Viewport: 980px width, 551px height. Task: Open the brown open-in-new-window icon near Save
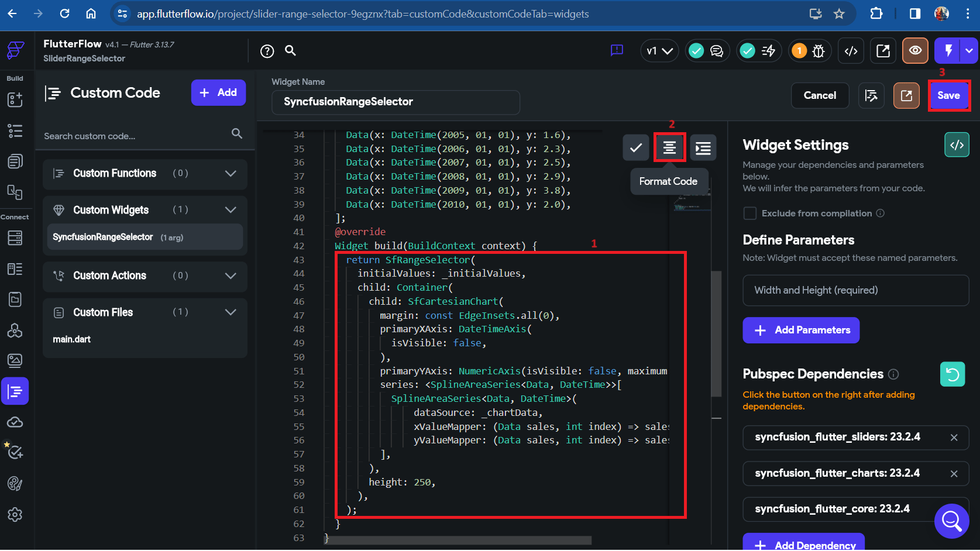point(906,95)
